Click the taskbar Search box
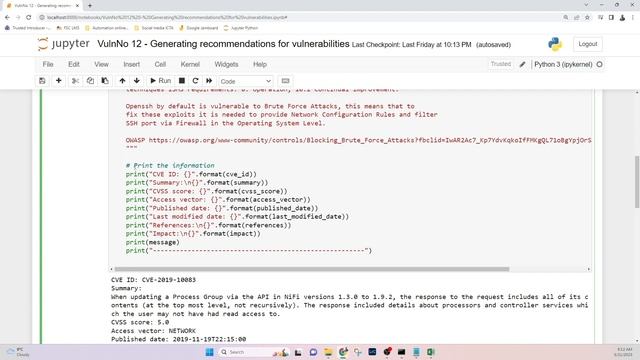Image resolution: width=640 pixels, height=360 pixels. point(253,352)
